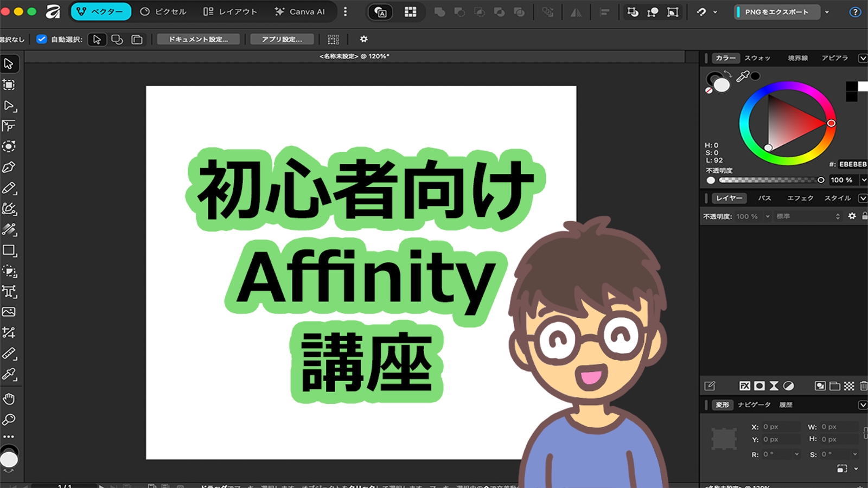This screenshot has height=488, width=868.
Task: Select the Rectangle shape tool
Action: coord(9,250)
